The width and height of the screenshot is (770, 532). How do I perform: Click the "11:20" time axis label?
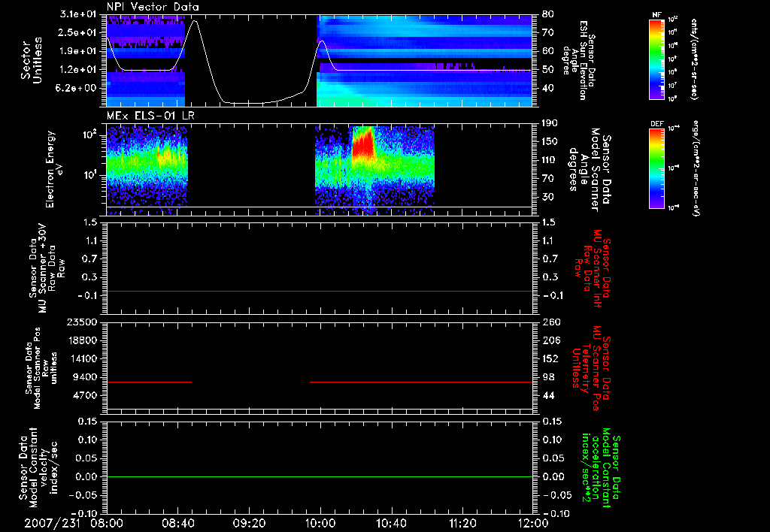point(462,523)
